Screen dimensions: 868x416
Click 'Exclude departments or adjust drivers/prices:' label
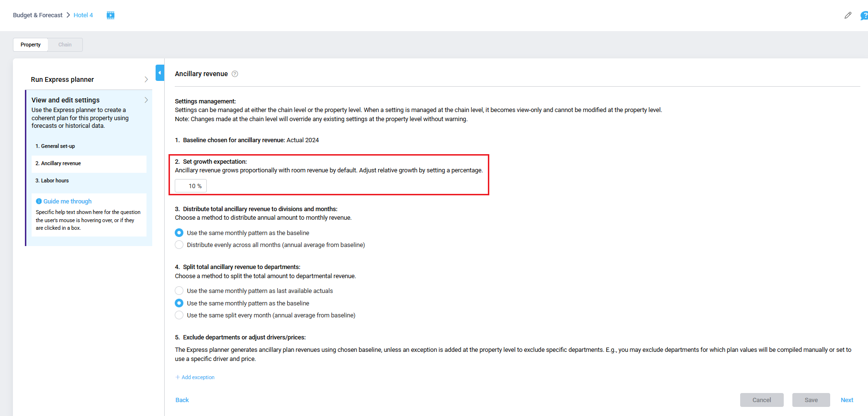(x=244, y=337)
